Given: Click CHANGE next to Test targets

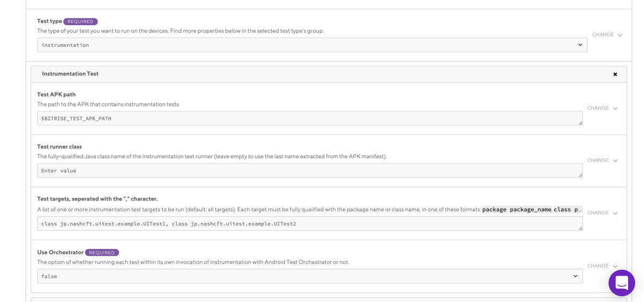Looking at the screenshot, I should click(x=602, y=213).
